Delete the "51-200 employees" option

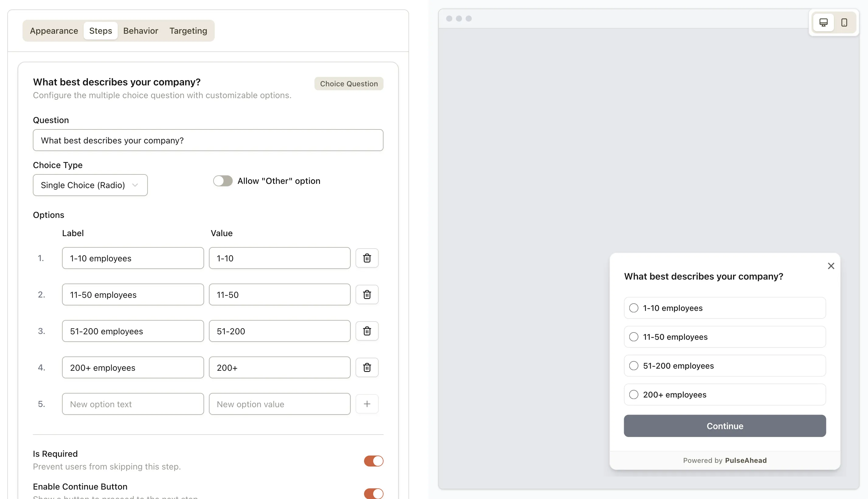(x=366, y=331)
